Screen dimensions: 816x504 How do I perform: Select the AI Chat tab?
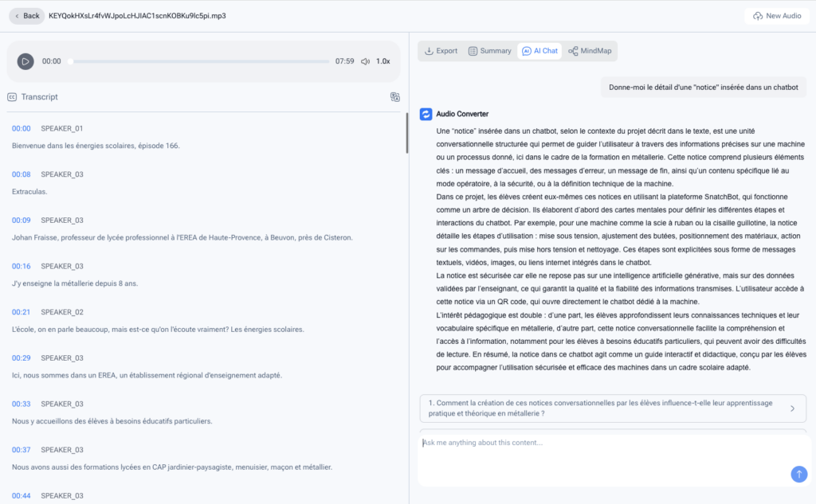[x=539, y=51]
